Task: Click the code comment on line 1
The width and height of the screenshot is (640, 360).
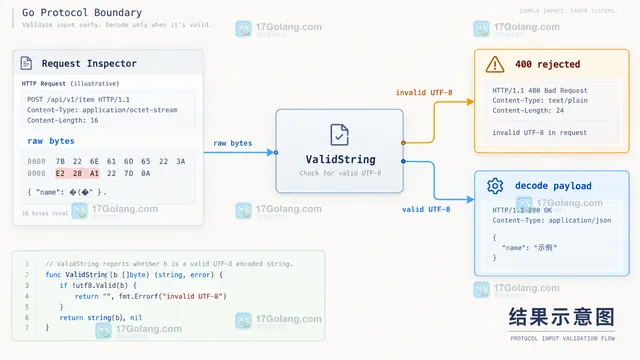Action: (169, 264)
